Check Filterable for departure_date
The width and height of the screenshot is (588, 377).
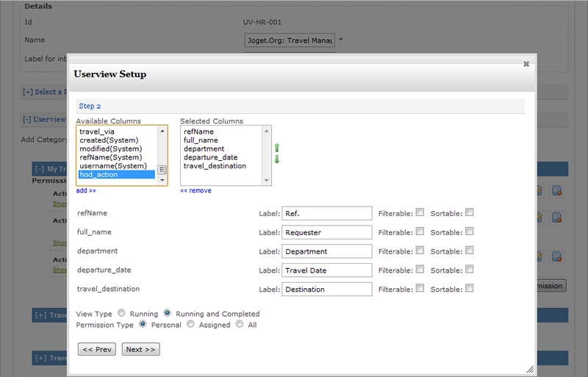[420, 270]
